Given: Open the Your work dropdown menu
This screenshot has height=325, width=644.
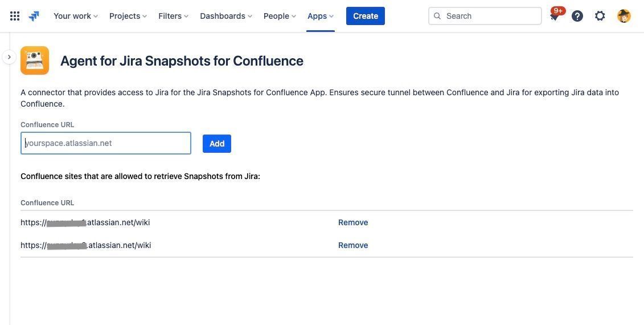Looking at the screenshot, I should [76, 16].
